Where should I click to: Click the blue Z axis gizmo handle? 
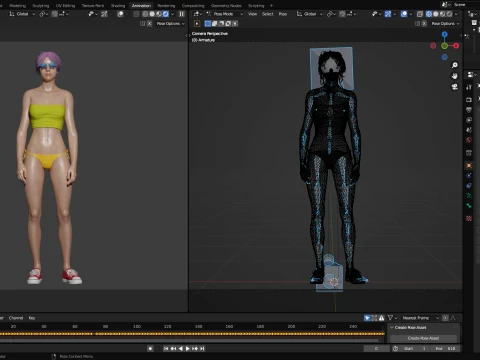click(444, 34)
